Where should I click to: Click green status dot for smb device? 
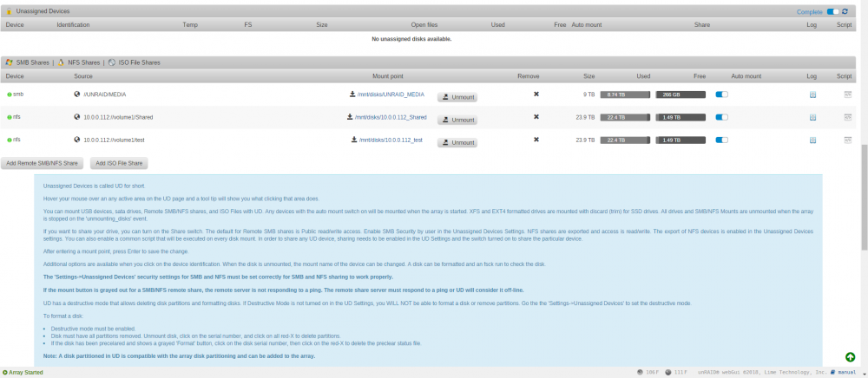click(x=10, y=94)
